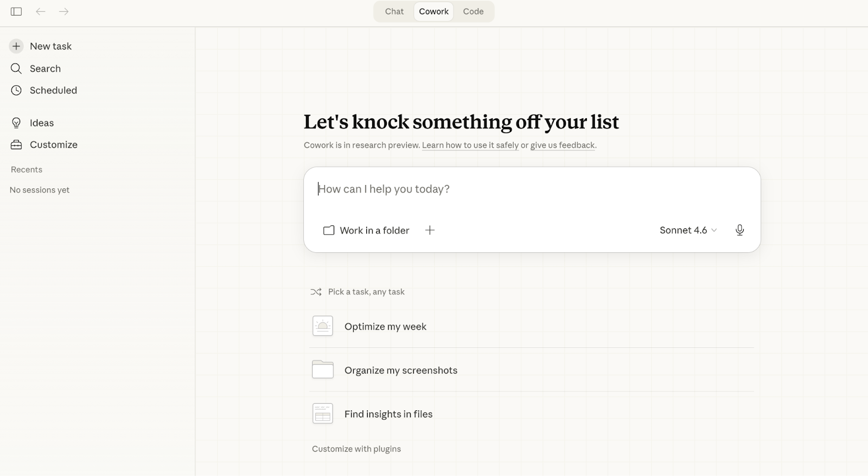Open Learn how to use it safely link
The height and width of the screenshot is (476, 868).
point(470,145)
